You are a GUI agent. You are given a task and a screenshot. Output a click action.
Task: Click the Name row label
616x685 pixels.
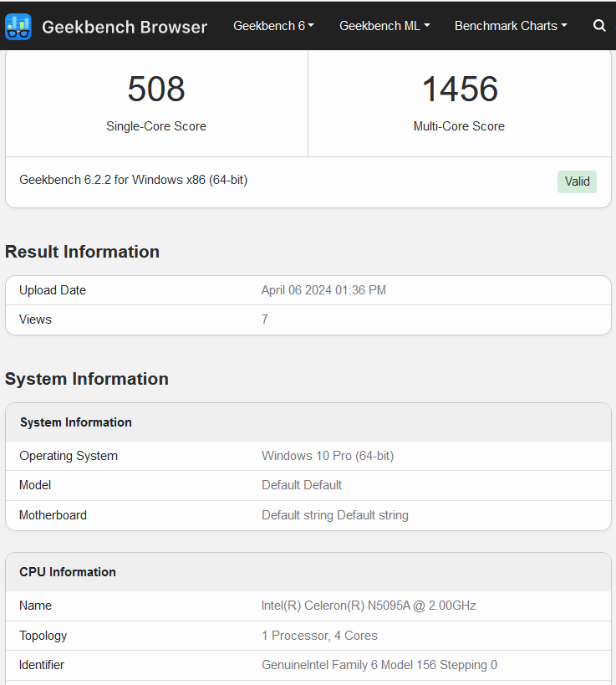click(35, 606)
